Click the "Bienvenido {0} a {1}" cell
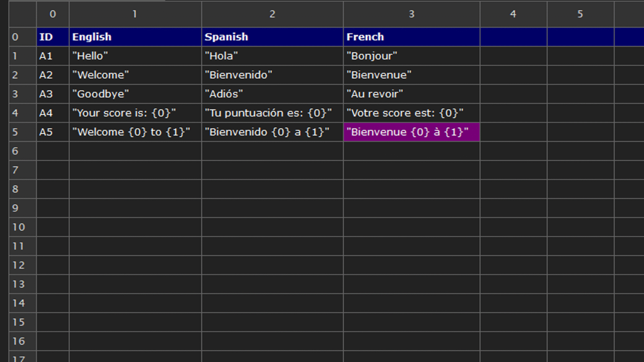 click(272, 132)
